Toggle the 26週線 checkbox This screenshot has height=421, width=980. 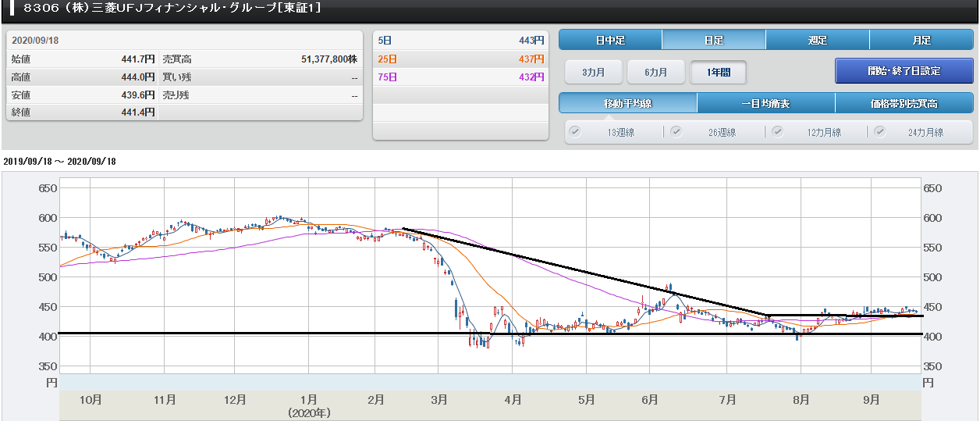[x=676, y=131]
